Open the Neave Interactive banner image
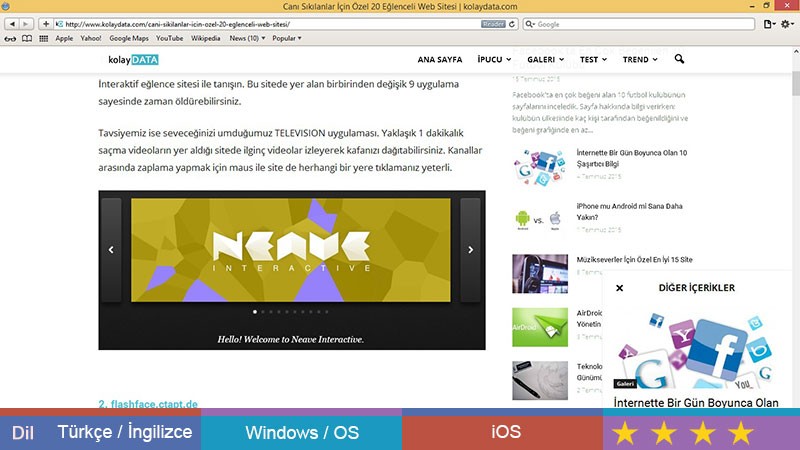The width and height of the screenshot is (800, 450). point(291,249)
